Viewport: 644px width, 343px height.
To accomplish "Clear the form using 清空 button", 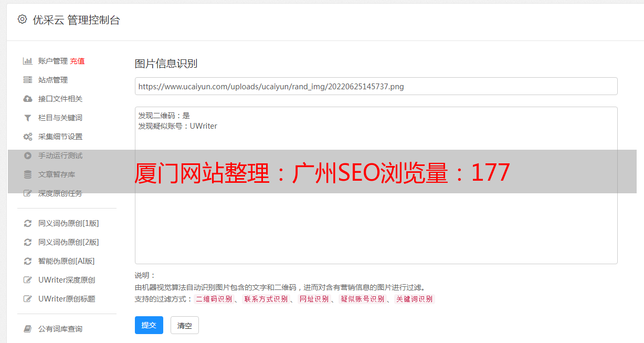I will tap(185, 325).
